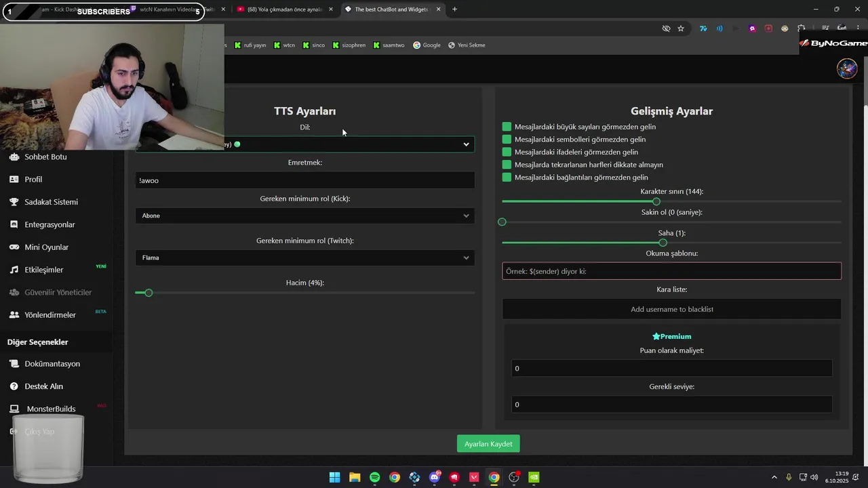Image resolution: width=868 pixels, height=488 pixels.
Task: Click the MonsterBuilds laptop icon
Action: pyautogui.click(x=14, y=409)
